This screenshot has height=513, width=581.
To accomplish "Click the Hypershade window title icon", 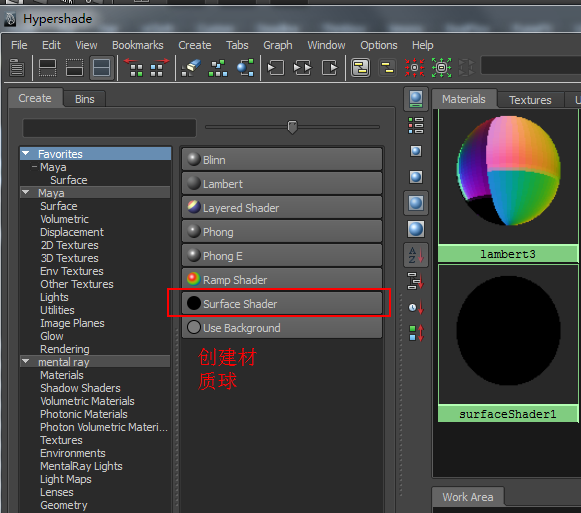I will 10,19.
